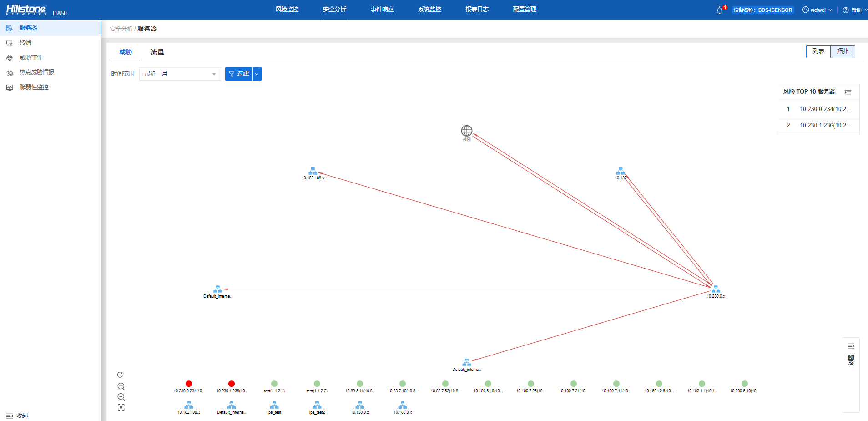Image resolution: width=868 pixels, height=421 pixels.
Task: Collapse sidebar with 收起 button
Action: 17,416
